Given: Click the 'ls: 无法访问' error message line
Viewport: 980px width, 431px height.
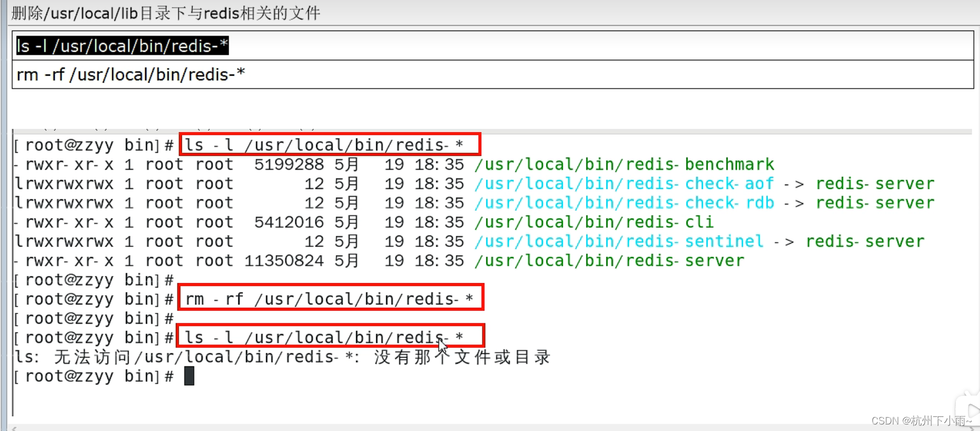Looking at the screenshot, I should click(x=283, y=357).
